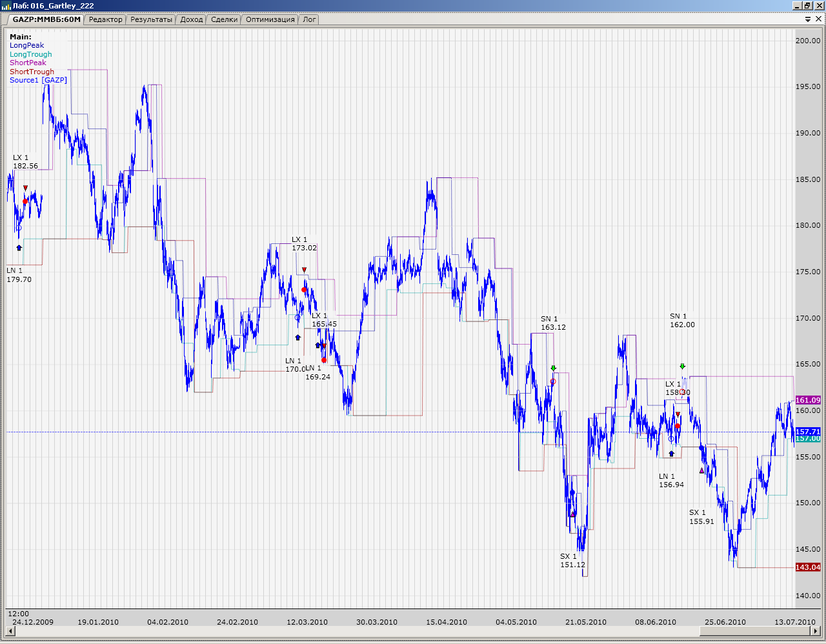Screen dimensions: 826x644
Task: Switch to the GAZP:ММВБ:60М chart tab
Action: [x=46, y=19]
